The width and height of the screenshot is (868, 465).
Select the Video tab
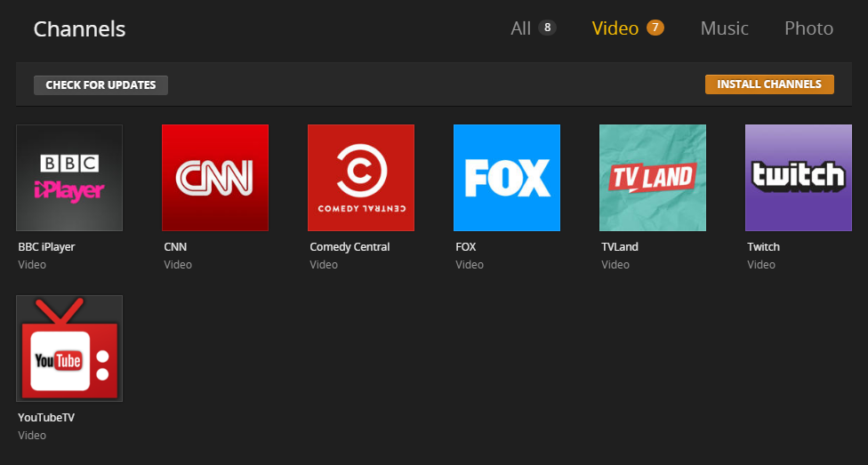coord(628,28)
